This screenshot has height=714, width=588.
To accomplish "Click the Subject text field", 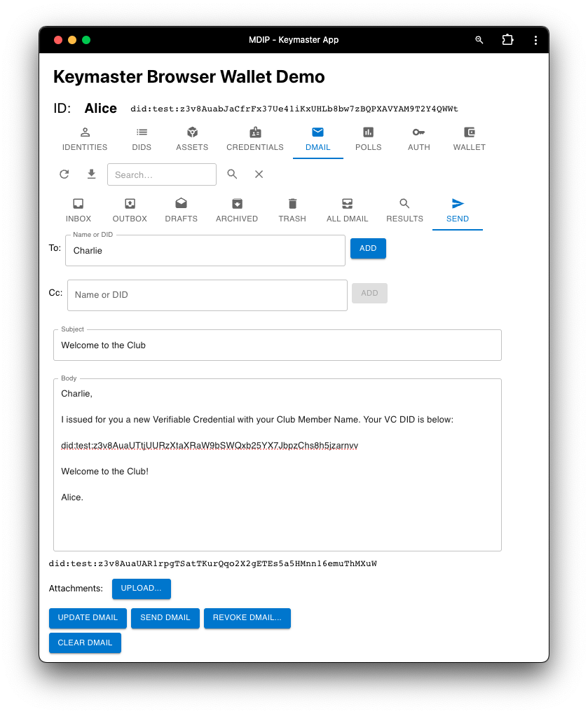I will (x=277, y=345).
